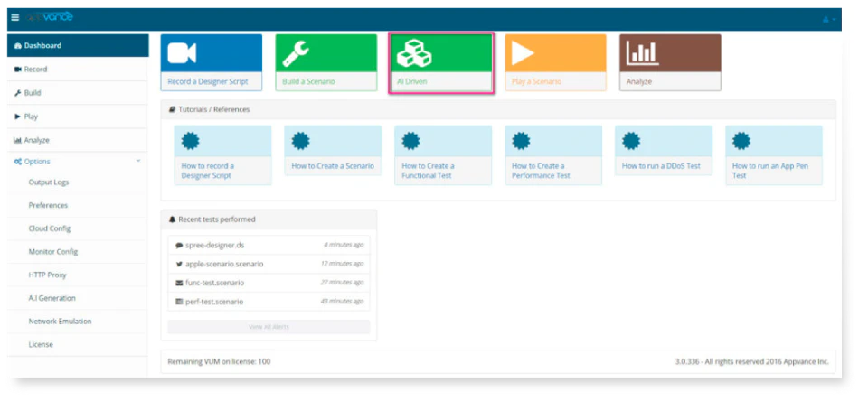Click badge icon above How to record
Image resolution: width=868 pixels, height=401 pixels.
191,141
